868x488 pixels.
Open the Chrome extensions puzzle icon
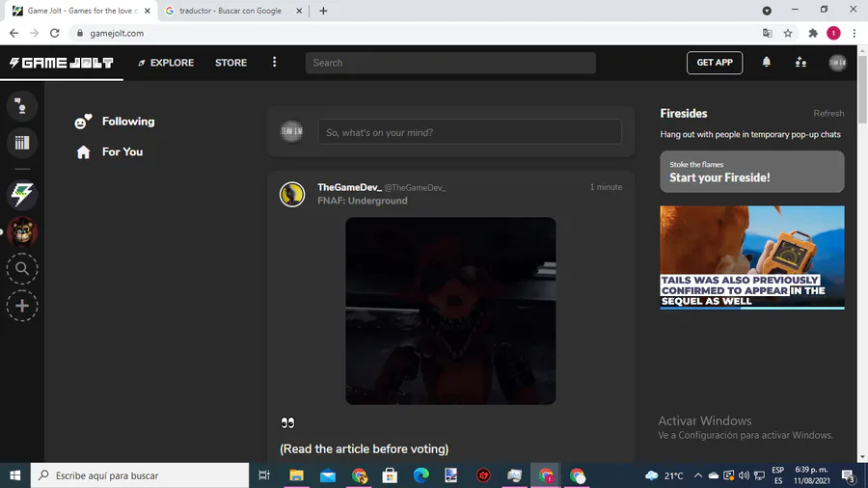point(813,33)
